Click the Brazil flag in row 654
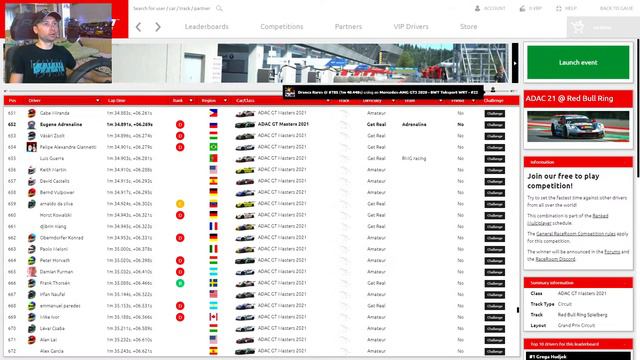 click(x=213, y=147)
